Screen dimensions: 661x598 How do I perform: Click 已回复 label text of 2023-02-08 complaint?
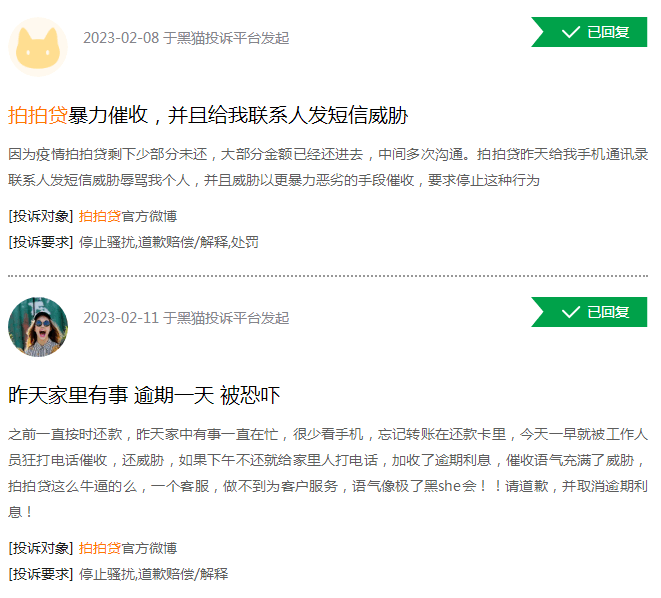click(x=608, y=32)
